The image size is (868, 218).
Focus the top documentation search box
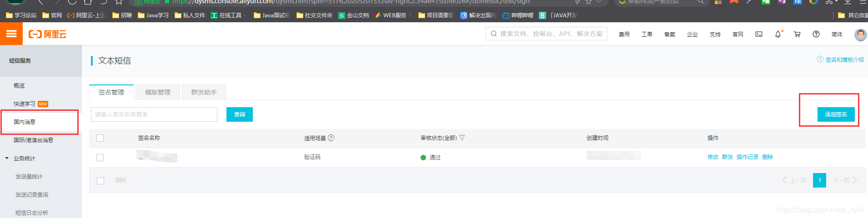point(547,34)
